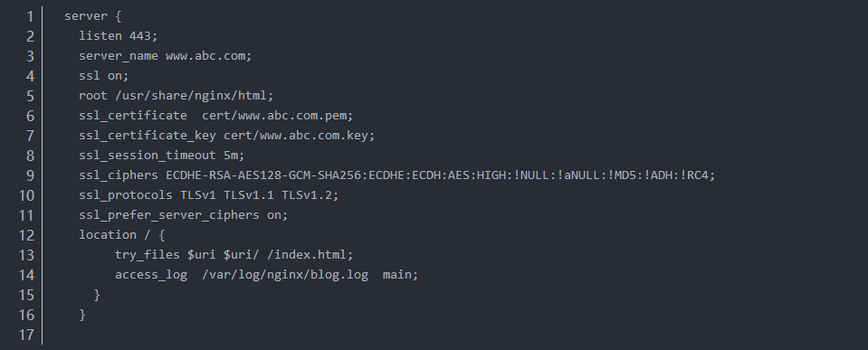
Task: Click the 'listen 443;' directive
Action: tap(119, 36)
